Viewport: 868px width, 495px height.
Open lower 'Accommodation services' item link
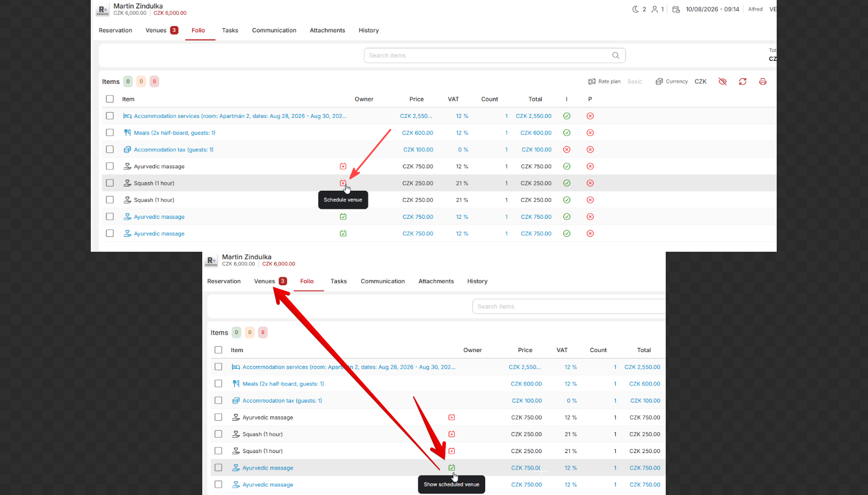click(349, 367)
